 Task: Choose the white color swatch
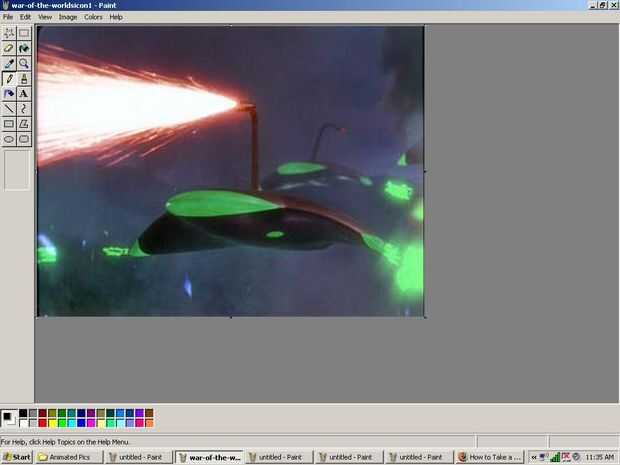click(23, 423)
